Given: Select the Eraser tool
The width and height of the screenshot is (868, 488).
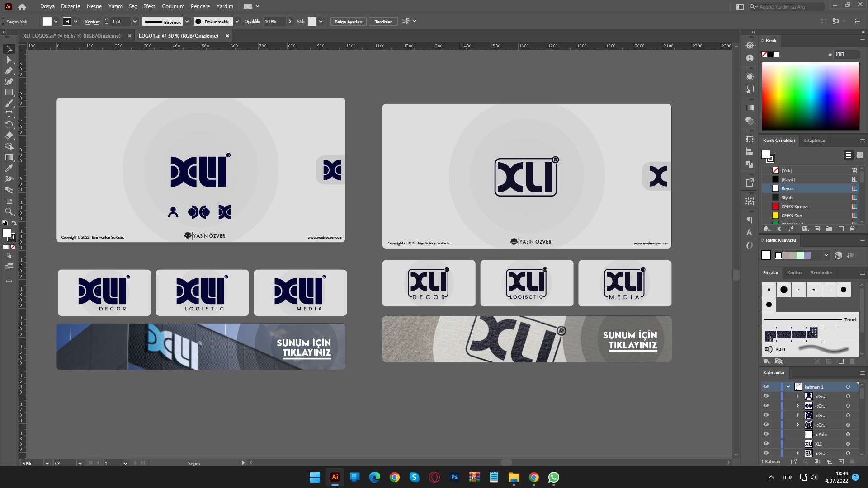Looking at the screenshot, I should click(x=9, y=136).
